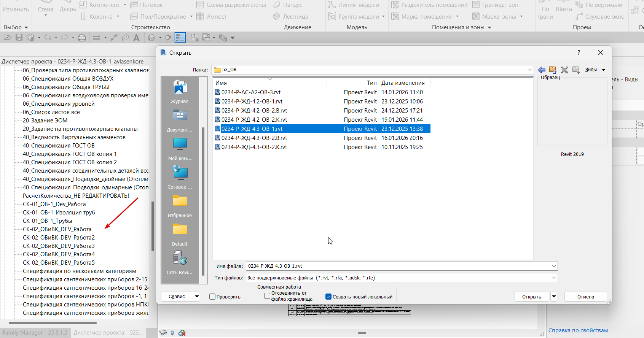Screen dimensions: 644x338
Task: Open the Виды views dropdown
Action: click(x=595, y=70)
